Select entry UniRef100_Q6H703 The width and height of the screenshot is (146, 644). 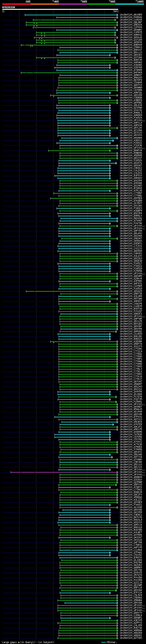[x=131, y=85]
